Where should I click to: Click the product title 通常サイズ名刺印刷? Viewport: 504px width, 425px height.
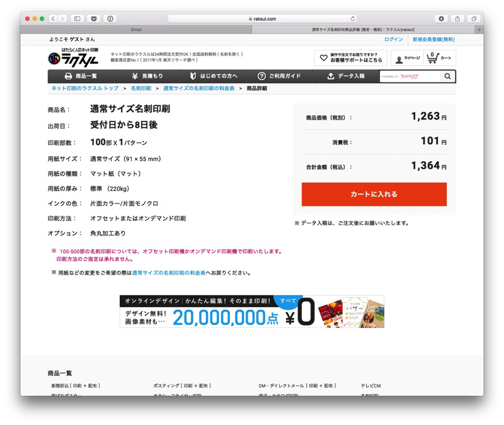(130, 109)
